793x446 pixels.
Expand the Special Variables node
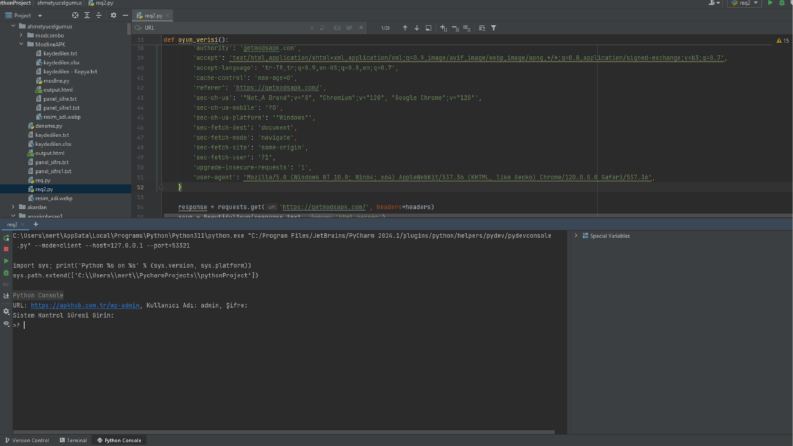[576, 236]
